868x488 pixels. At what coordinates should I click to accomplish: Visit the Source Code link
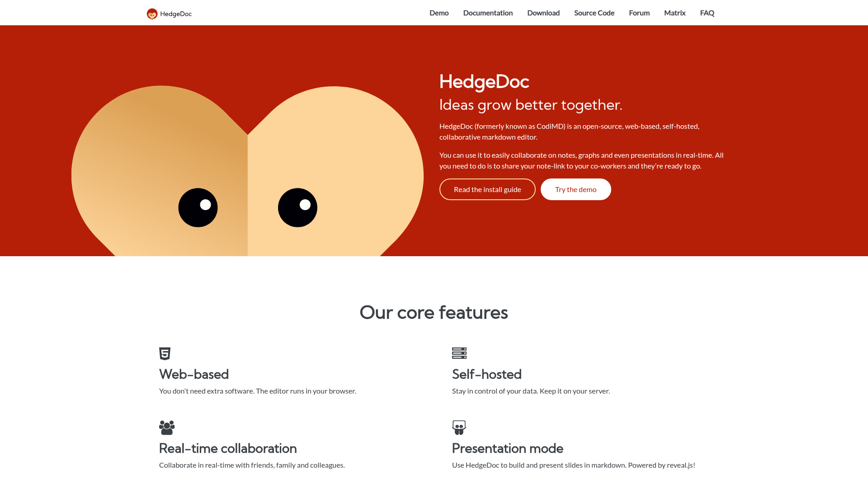[x=594, y=13]
